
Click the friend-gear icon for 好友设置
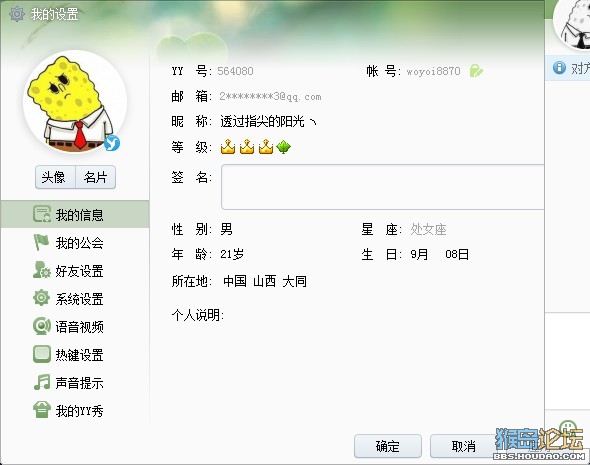(41, 270)
